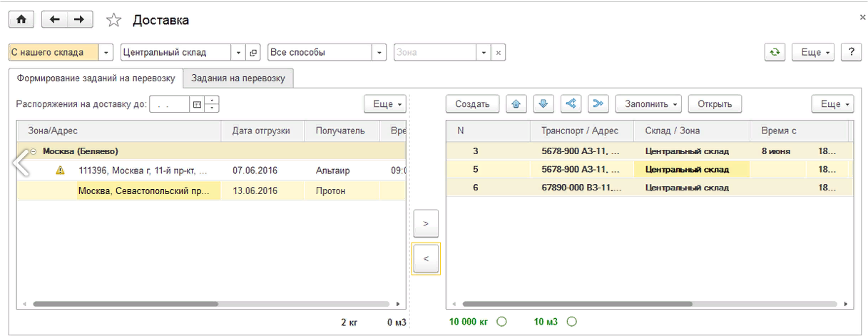Click the split-arrows icon next to the down arrow
Viewport: 868px width, 336px height.
[x=571, y=104]
